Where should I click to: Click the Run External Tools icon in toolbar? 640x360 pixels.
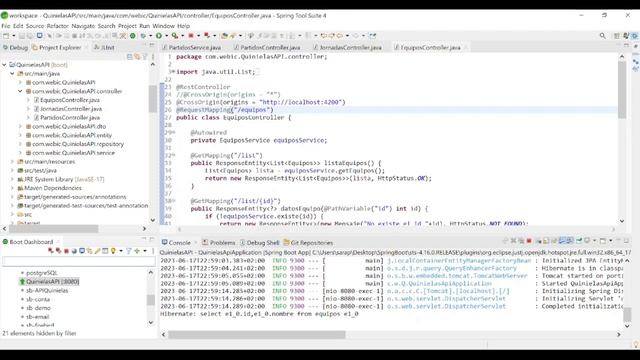coord(175,36)
